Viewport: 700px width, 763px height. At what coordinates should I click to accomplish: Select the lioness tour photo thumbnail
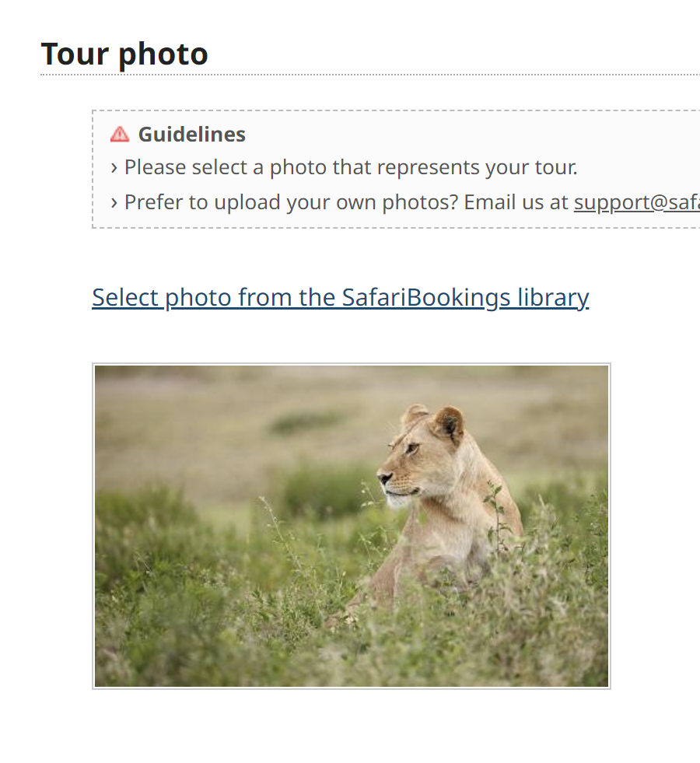(351, 526)
